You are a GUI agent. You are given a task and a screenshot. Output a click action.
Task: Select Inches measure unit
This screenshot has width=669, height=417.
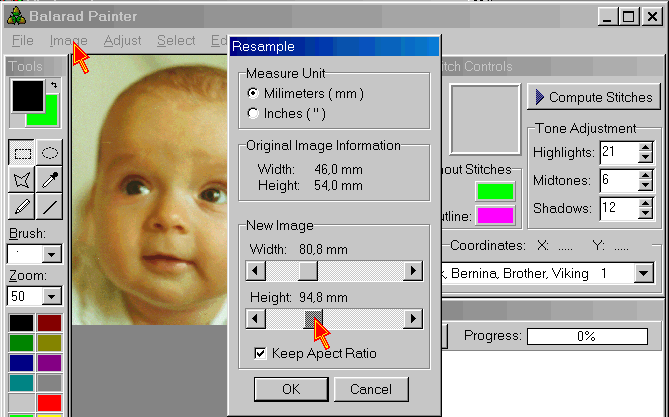click(286, 113)
